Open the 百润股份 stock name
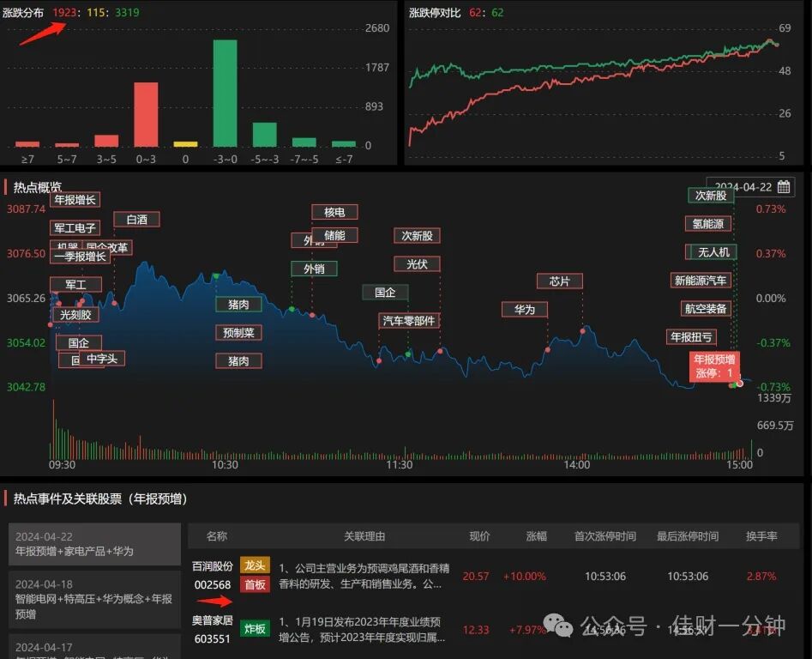Viewport: 812px width, 659px height. (x=213, y=566)
